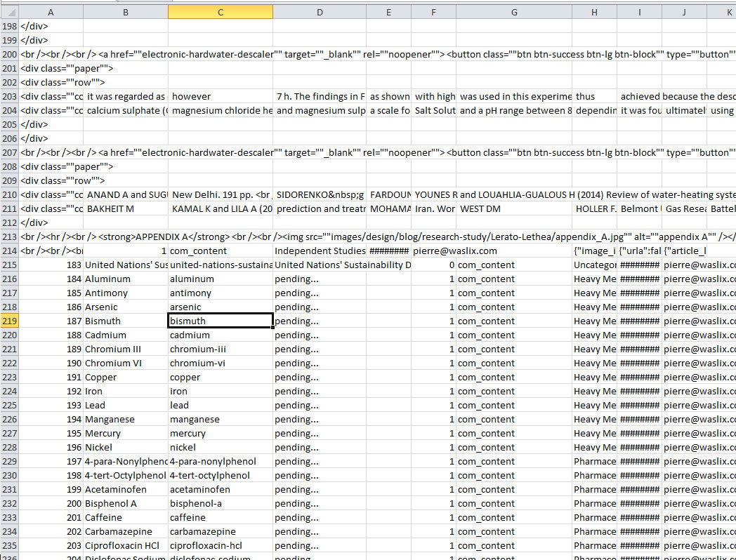Click 'Uncategor' cell in row 215
This screenshot has height=560, width=736.
[594, 265]
